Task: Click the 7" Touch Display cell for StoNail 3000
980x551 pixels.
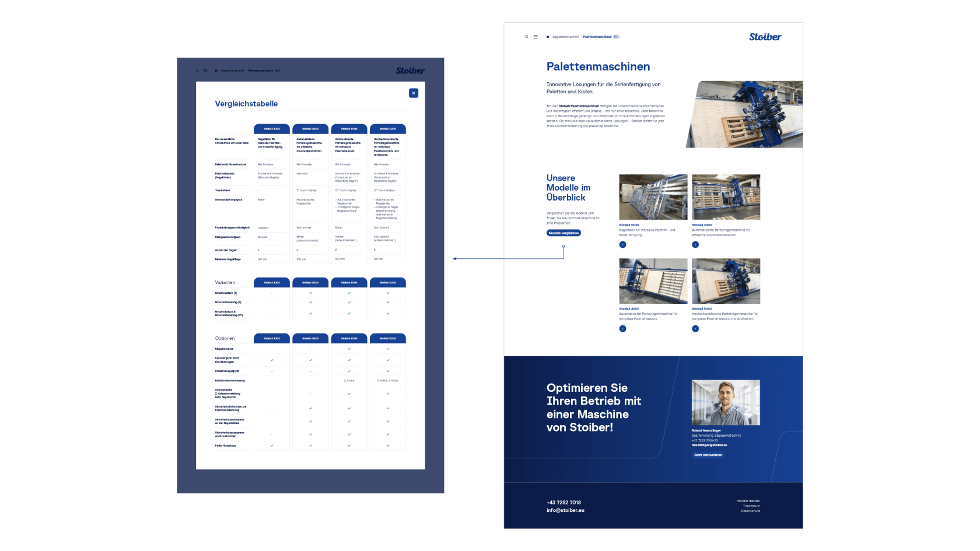Action: pyautogui.click(x=306, y=190)
